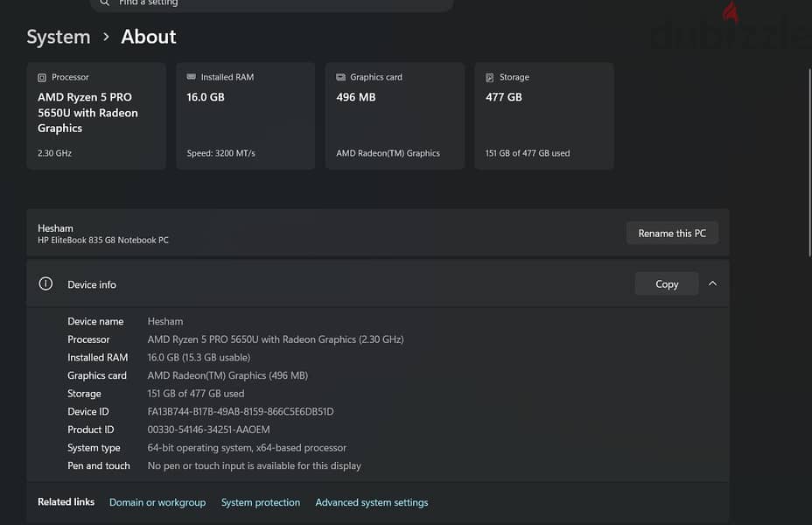Click 151 GB of 477 GB used in Storage card
Viewport: 812px width, 525px height.
point(527,153)
